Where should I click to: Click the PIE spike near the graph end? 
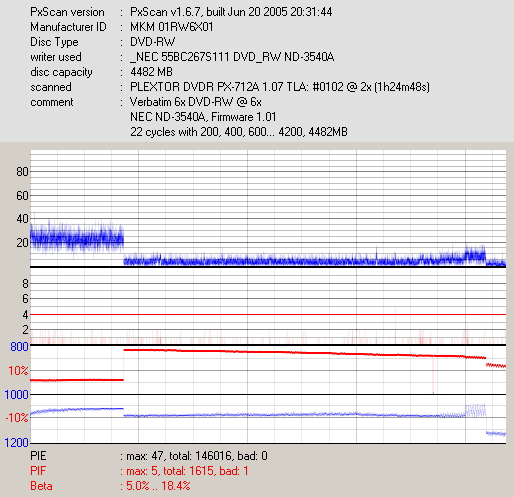pos(475,254)
